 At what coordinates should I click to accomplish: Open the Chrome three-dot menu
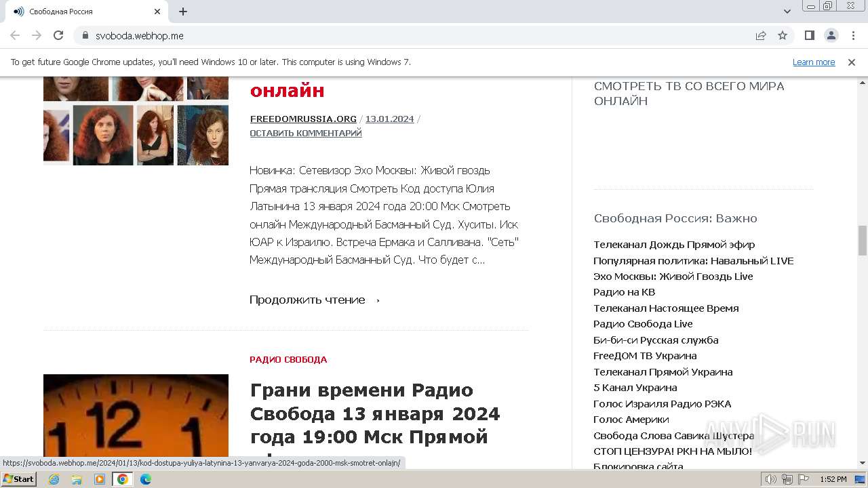click(x=852, y=35)
